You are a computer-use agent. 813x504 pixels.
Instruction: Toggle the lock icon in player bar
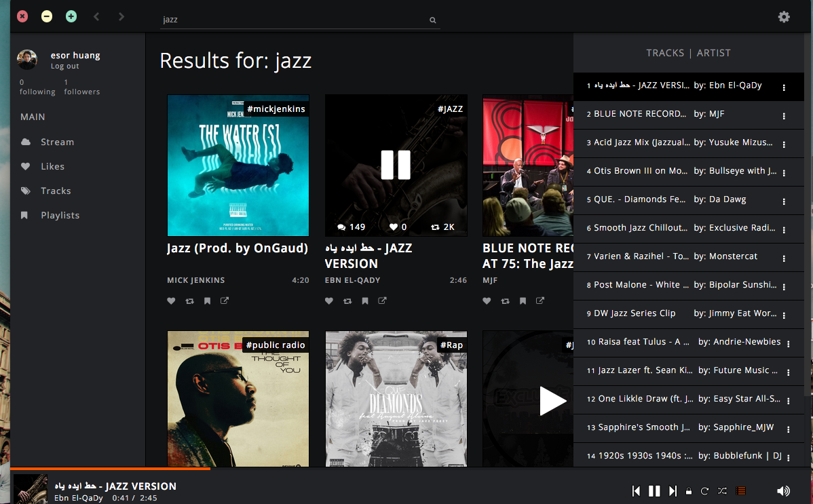689,491
